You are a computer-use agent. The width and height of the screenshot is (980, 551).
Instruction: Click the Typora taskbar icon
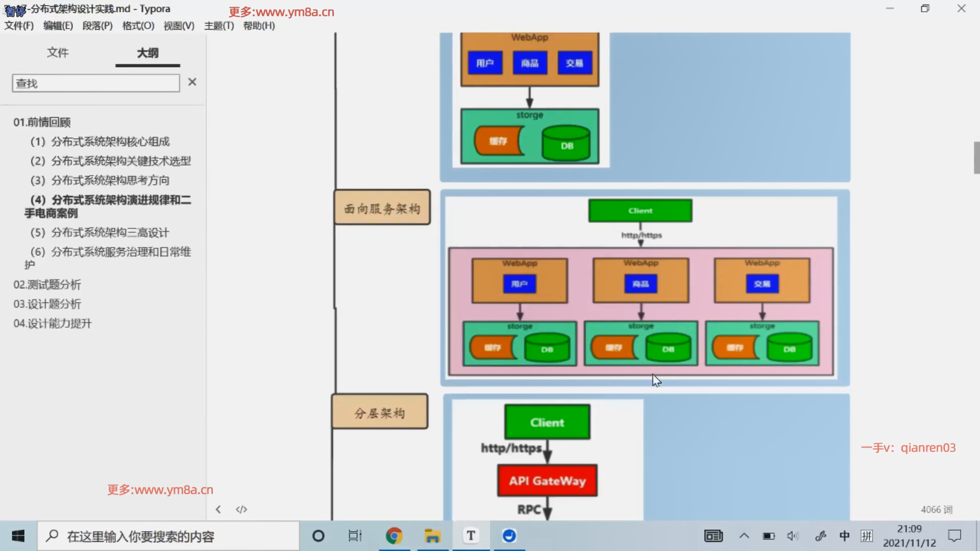pos(471,536)
